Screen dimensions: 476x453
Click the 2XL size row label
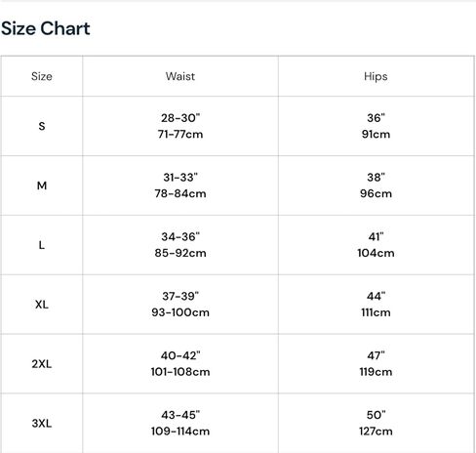(x=42, y=364)
